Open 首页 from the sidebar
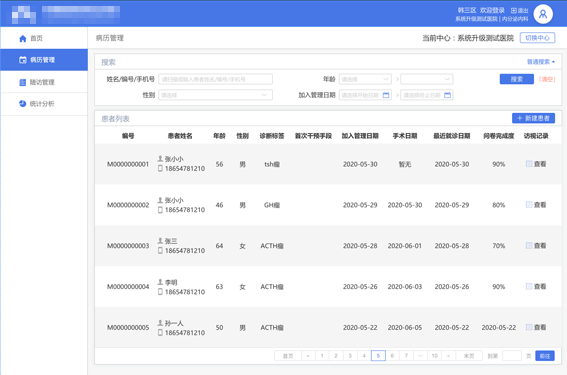This screenshot has height=375, width=567. pos(44,38)
